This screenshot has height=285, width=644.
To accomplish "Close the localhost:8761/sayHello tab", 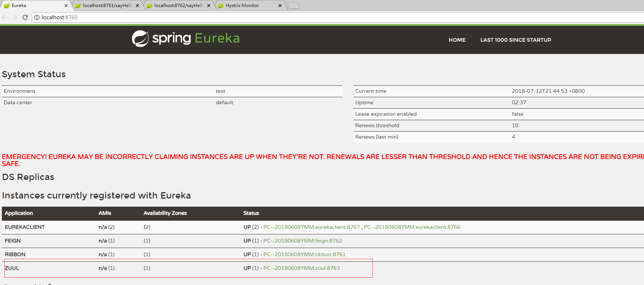I will point(137,6).
